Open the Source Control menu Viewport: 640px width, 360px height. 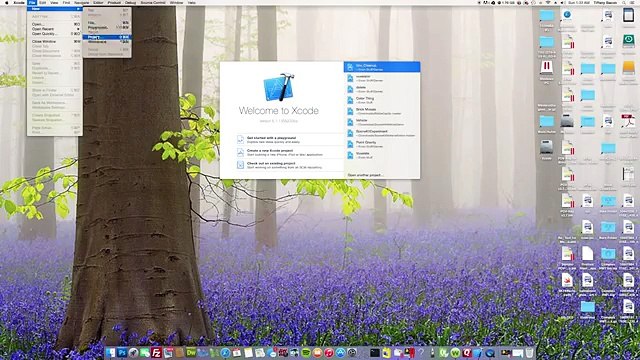153,2
